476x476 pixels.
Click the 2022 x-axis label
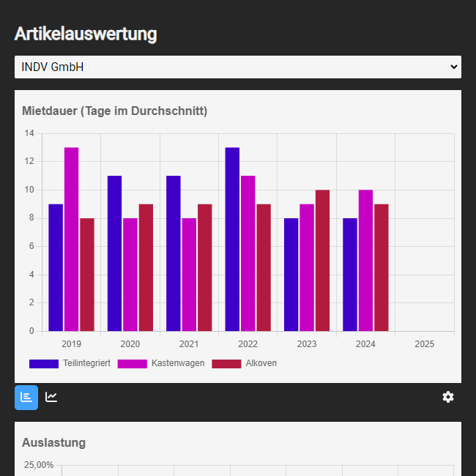pos(248,344)
